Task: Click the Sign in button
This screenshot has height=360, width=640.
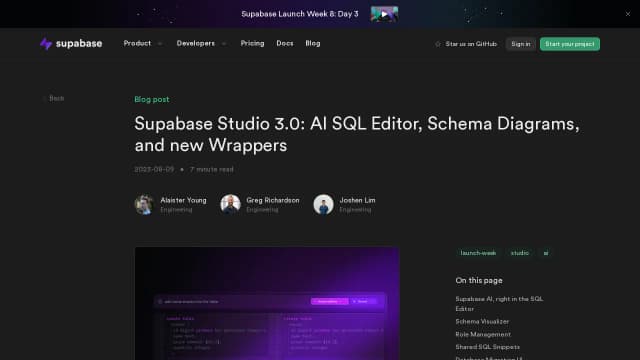Action: (x=521, y=44)
